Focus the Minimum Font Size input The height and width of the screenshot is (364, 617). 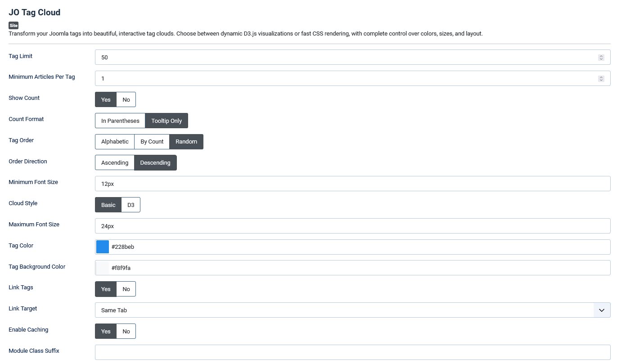[352, 184]
